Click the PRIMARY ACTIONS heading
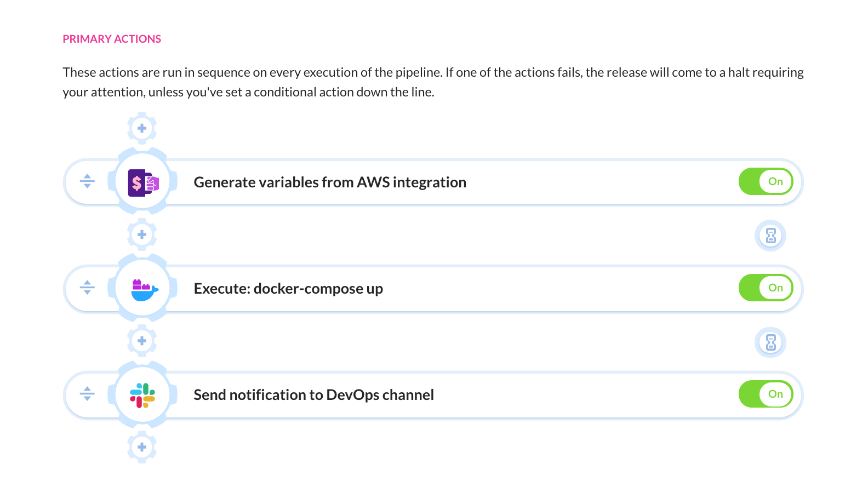Image resolution: width=868 pixels, height=498 pixels. tap(112, 39)
